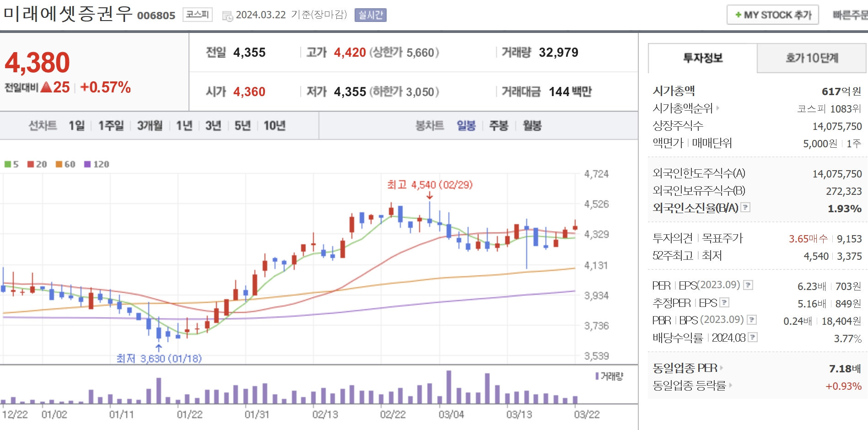Click the 선차트 label
The width and height of the screenshot is (868, 430).
pyautogui.click(x=43, y=125)
